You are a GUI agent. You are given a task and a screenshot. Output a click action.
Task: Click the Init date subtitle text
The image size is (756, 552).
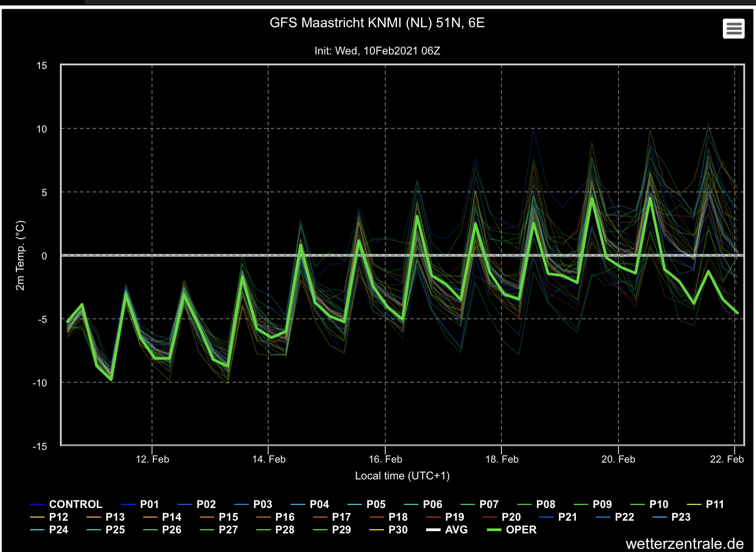coord(377,51)
